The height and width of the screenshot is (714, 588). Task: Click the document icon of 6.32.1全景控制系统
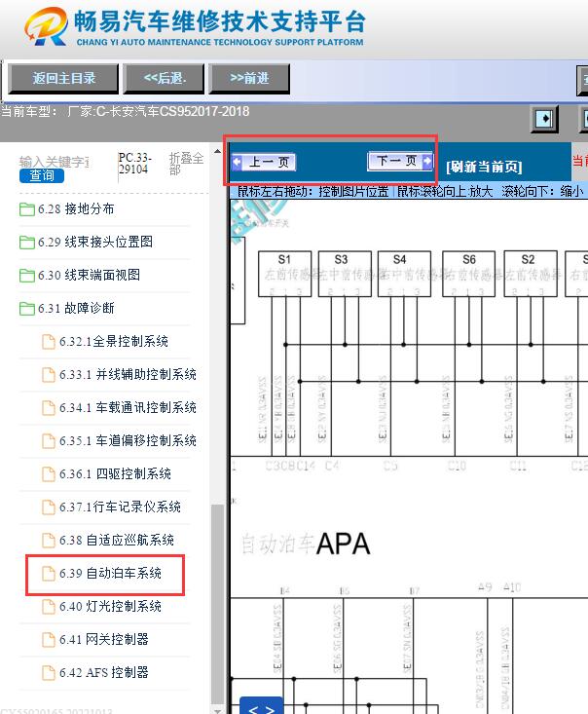click(x=49, y=342)
